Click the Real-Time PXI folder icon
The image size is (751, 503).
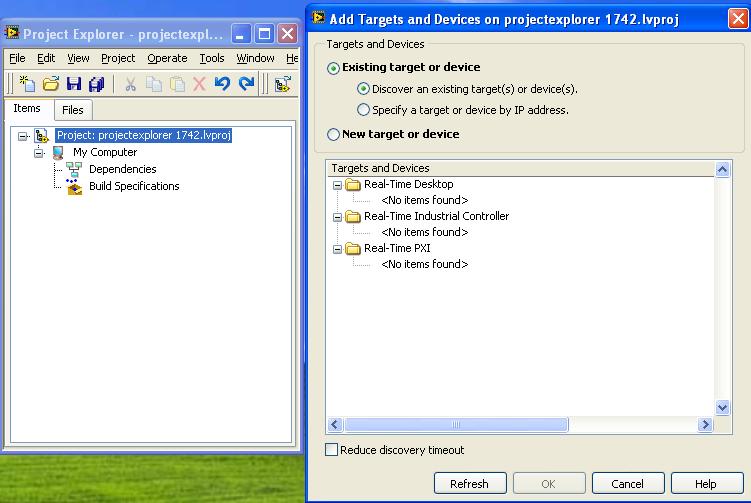(353, 249)
